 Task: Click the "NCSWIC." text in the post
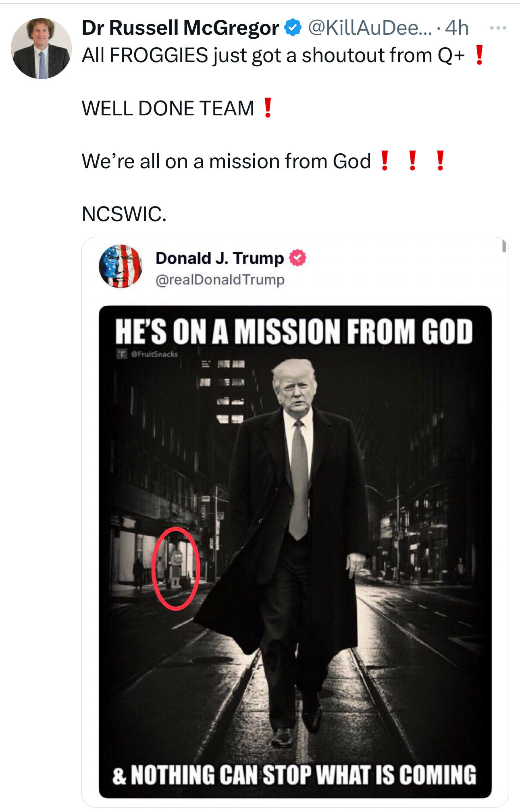point(124,214)
